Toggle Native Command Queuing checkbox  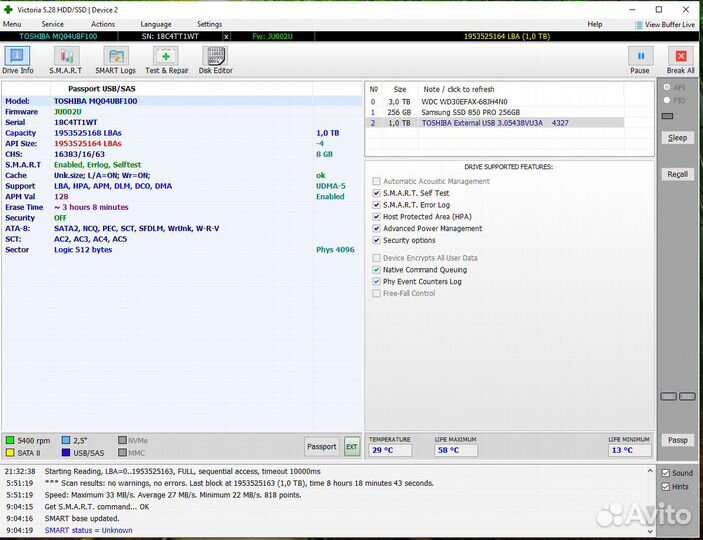click(x=376, y=270)
